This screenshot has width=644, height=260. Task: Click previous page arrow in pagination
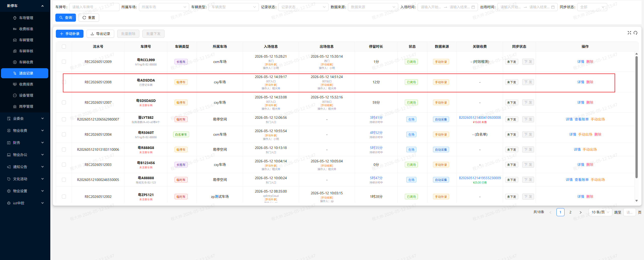(x=550, y=212)
